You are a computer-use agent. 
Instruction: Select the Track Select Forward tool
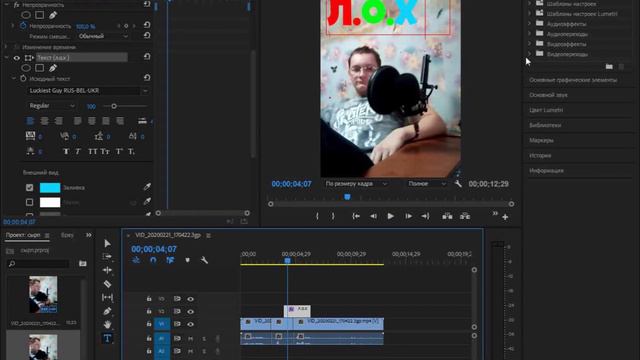(107, 256)
